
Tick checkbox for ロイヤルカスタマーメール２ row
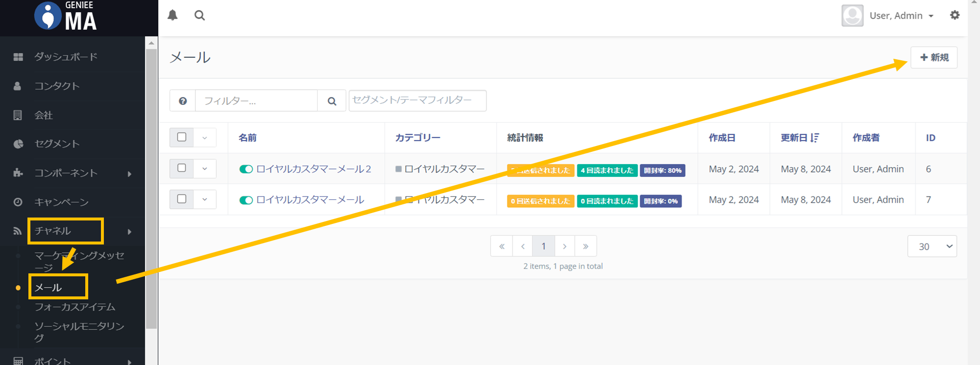[182, 168]
